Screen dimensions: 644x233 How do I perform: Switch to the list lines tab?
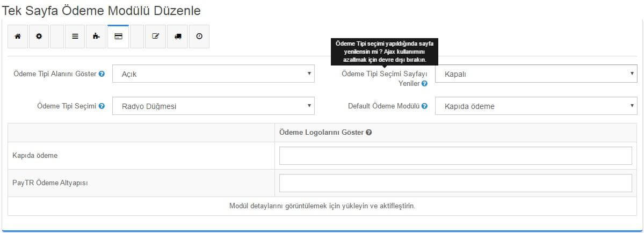[x=75, y=37]
